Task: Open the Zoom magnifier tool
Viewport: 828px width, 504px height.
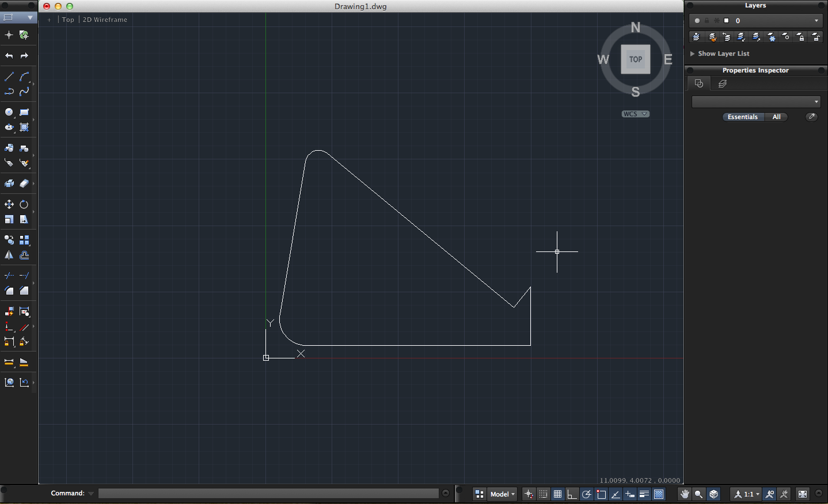Action: pos(698,494)
